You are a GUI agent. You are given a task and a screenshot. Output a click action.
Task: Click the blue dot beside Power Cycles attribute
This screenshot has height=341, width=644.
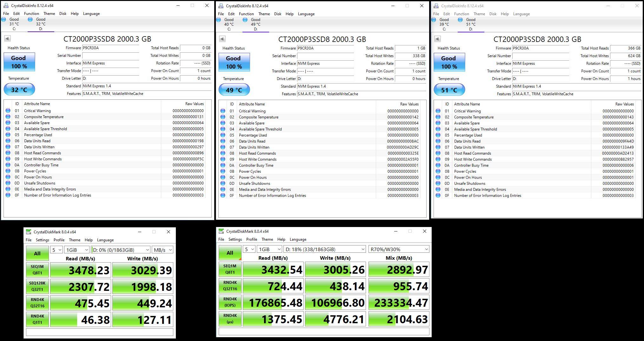click(9, 171)
